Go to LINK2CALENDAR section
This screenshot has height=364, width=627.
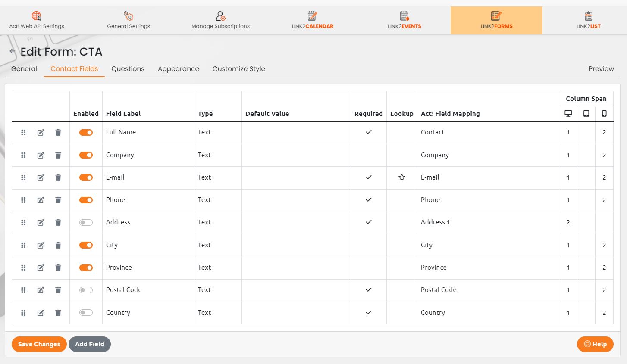[312, 20]
